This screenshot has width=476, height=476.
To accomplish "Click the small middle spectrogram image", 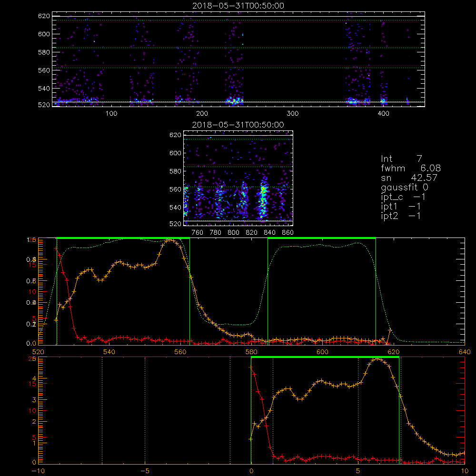I will (x=238, y=178).
